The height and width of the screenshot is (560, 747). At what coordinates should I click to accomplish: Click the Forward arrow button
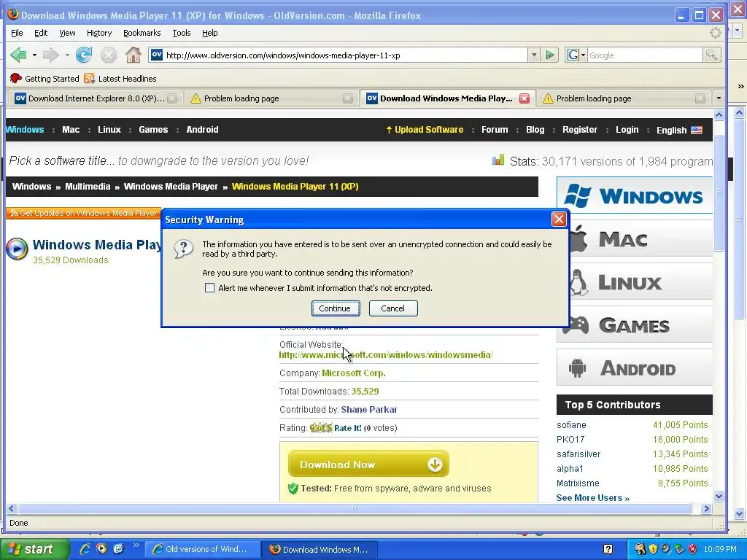click(50, 55)
